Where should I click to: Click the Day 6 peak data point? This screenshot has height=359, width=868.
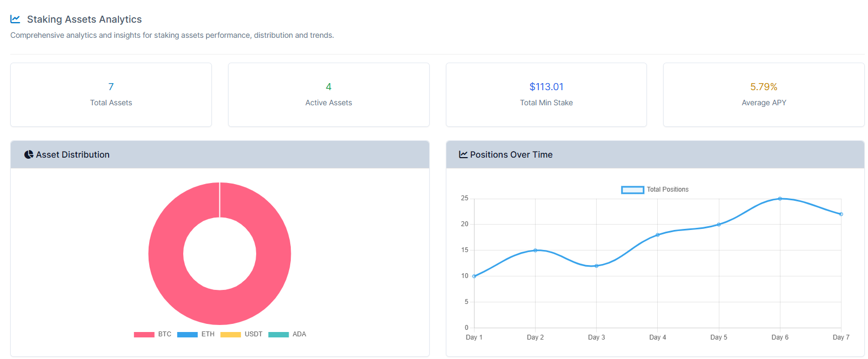(x=780, y=199)
